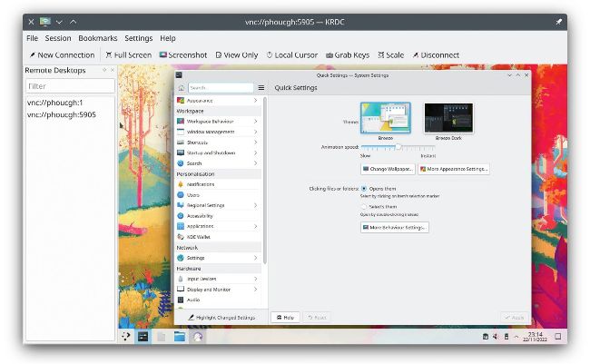Viewport: 590px width, 364px height.
Task: Enable Grab Keys in the toolbar
Action: pos(347,54)
